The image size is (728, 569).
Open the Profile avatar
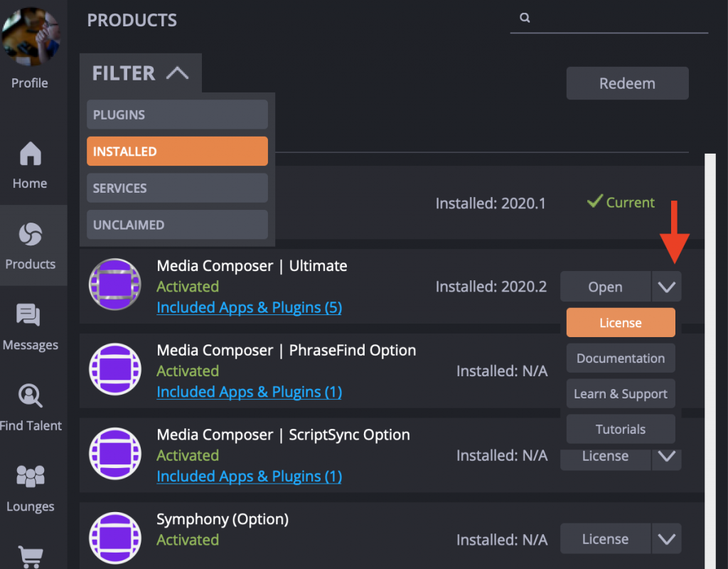tap(31, 36)
